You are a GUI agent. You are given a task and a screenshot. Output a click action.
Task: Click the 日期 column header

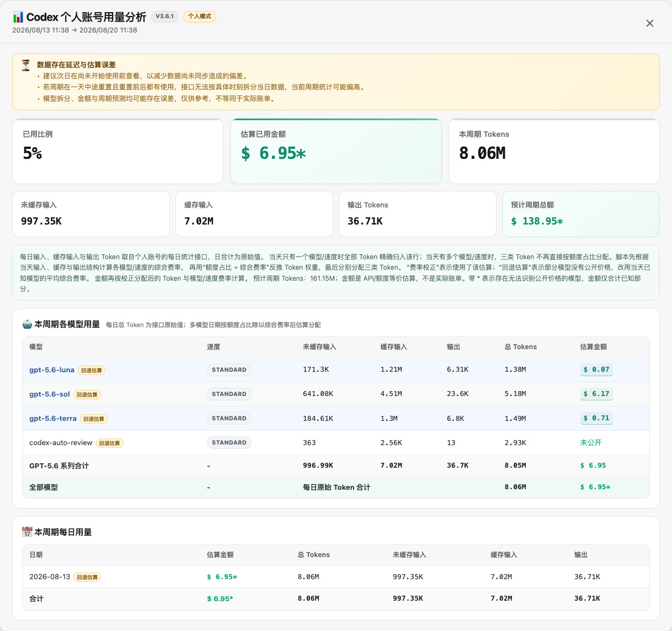point(36,555)
